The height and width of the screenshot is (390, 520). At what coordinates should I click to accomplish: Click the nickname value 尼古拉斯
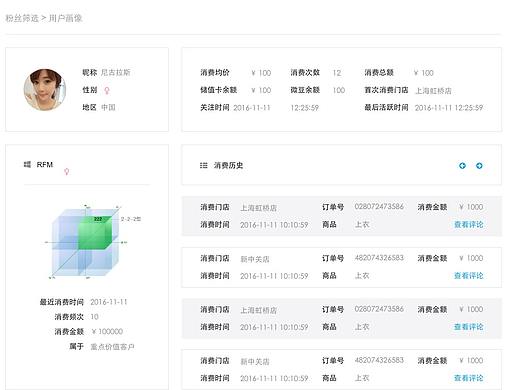point(115,72)
